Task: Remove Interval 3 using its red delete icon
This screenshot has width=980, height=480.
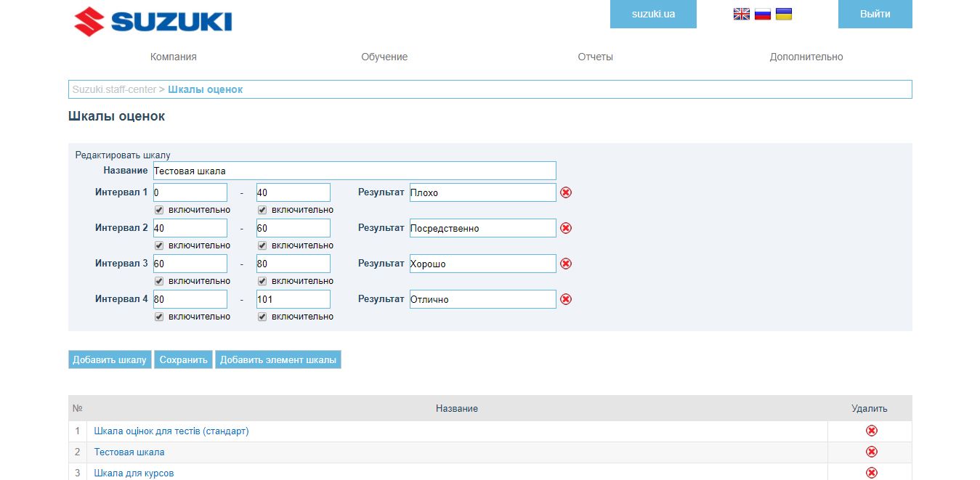Action: pos(566,264)
